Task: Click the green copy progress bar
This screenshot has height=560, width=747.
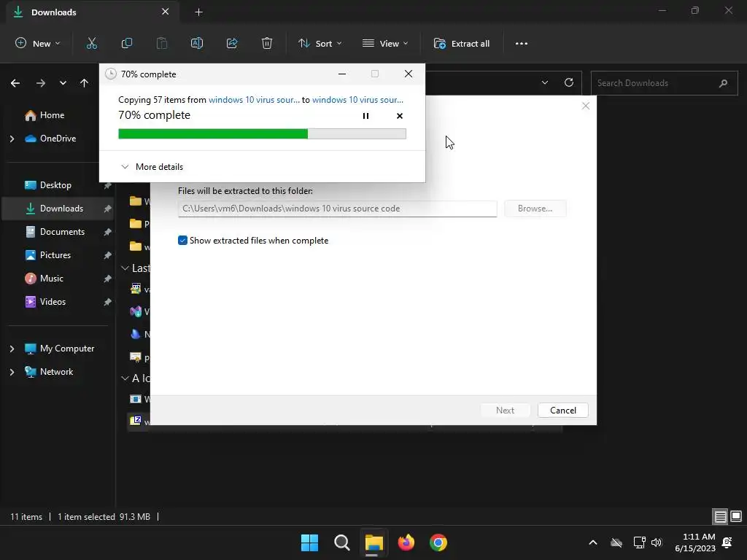Action: (x=262, y=134)
